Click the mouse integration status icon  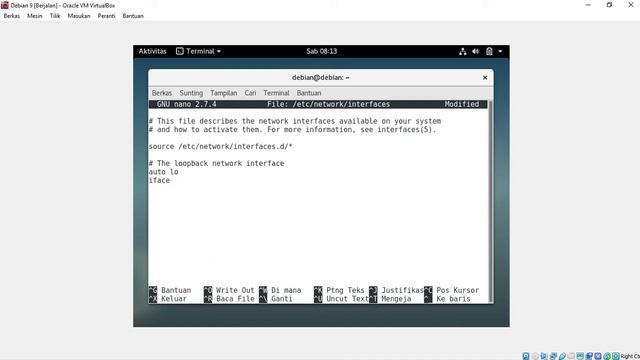607,356
